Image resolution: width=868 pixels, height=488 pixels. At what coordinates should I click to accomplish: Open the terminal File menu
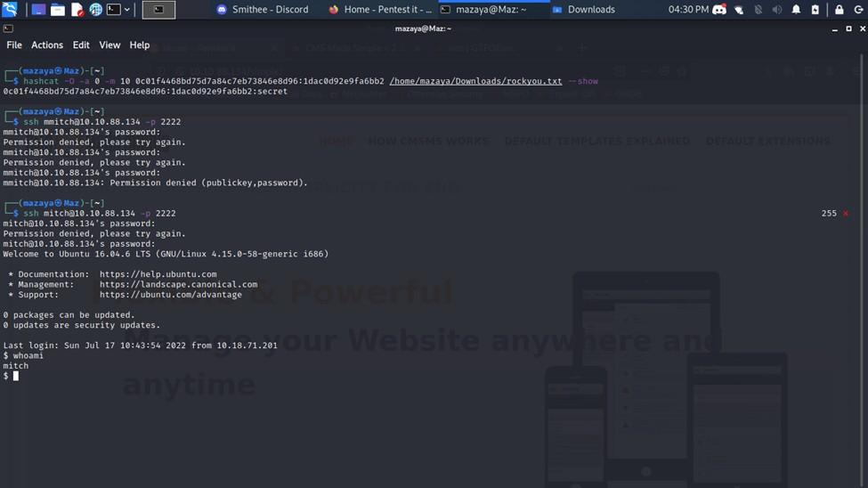coord(14,45)
